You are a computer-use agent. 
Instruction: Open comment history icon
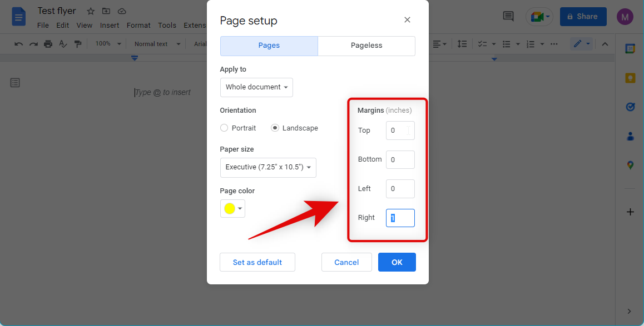pos(508,17)
